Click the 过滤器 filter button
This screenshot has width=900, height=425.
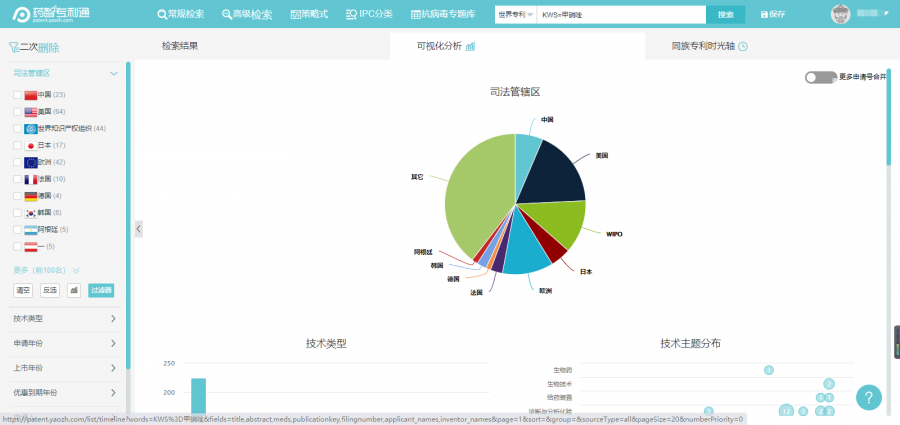pyautogui.click(x=101, y=290)
